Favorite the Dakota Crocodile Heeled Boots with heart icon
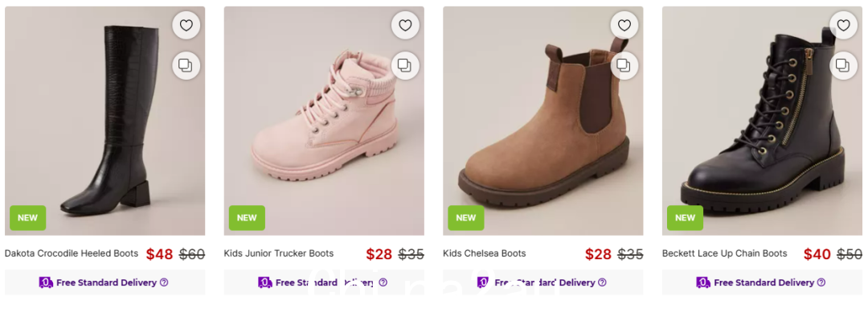Screen dimensions: 868x313 186,26
